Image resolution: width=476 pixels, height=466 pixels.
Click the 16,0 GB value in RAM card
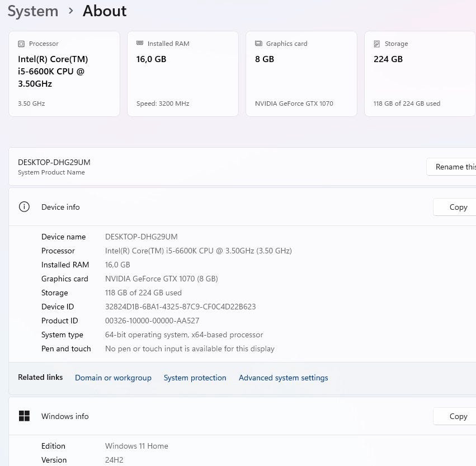pos(151,59)
